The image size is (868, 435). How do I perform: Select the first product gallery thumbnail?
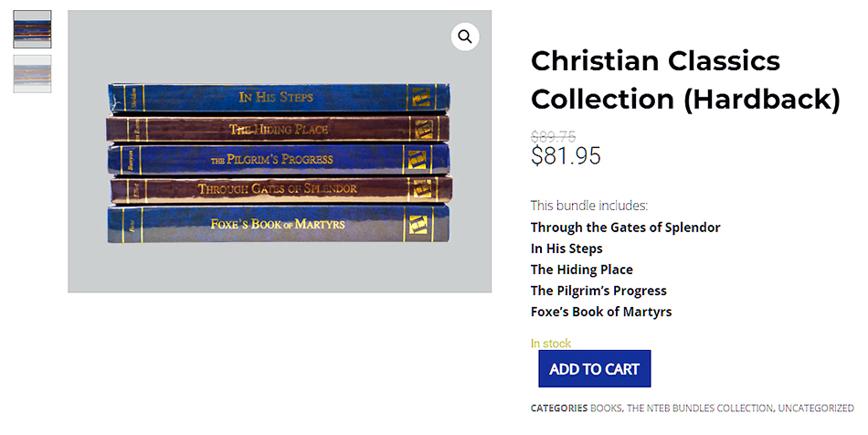[32, 29]
